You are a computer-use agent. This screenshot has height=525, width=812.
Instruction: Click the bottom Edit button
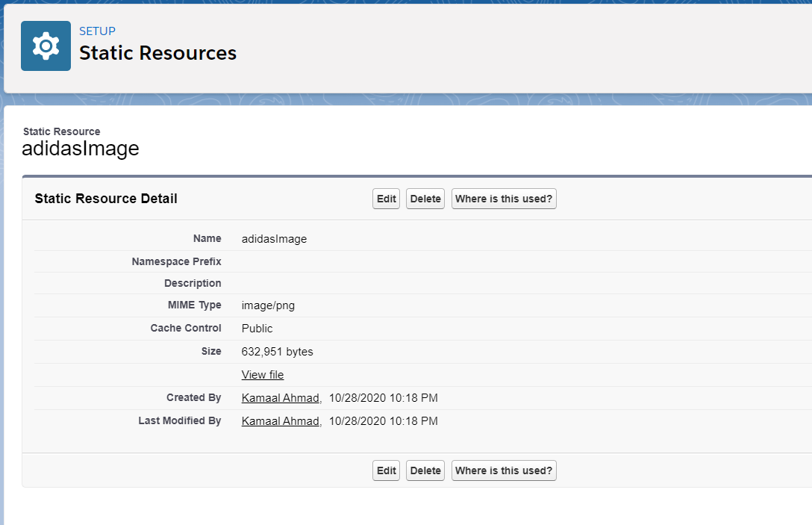(x=386, y=470)
